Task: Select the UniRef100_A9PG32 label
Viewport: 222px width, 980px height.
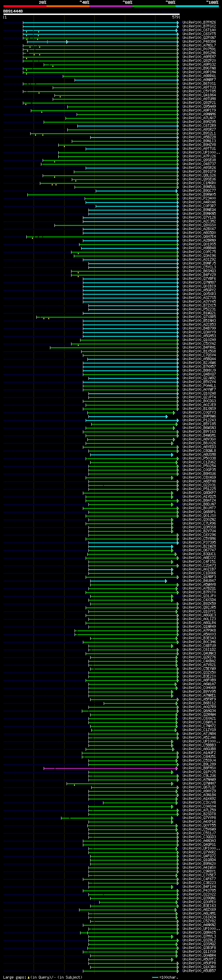Action: pyautogui.click(x=199, y=65)
